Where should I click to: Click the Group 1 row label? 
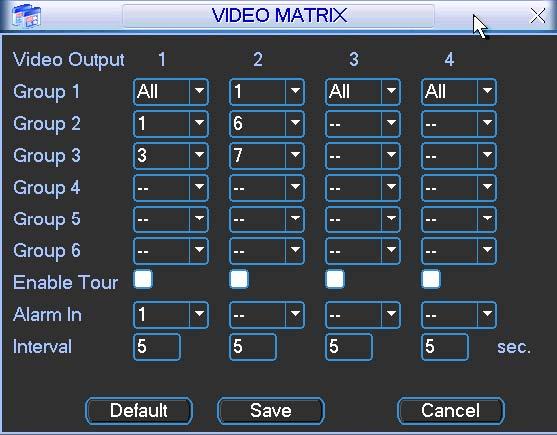[x=47, y=92]
